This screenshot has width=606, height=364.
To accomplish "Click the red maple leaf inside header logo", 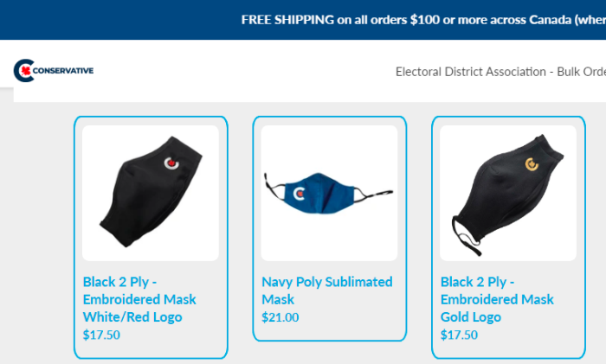I will (26, 70).
